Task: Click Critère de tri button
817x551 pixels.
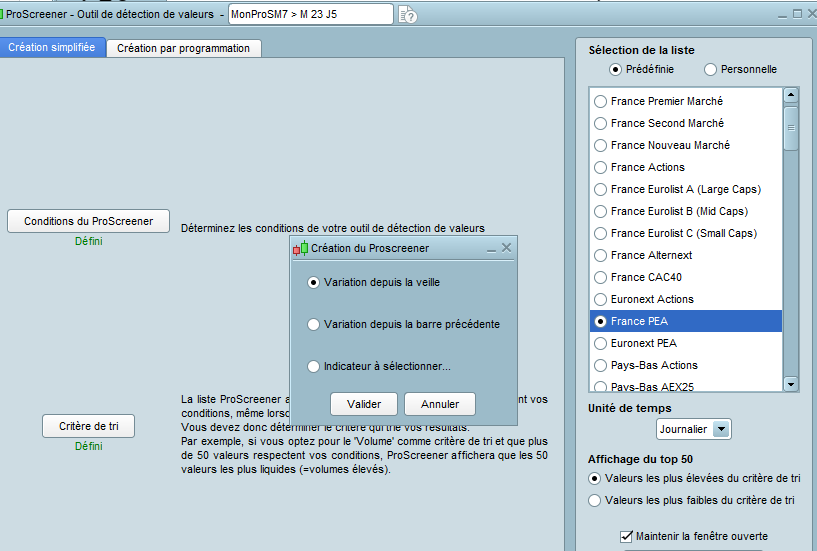Action: (89, 426)
